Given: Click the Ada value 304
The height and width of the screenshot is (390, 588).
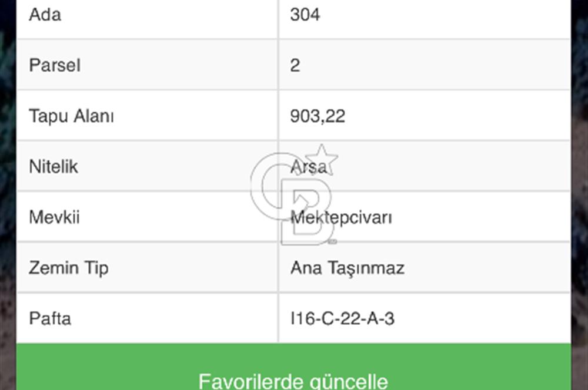Looking at the screenshot, I should tap(305, 15).
